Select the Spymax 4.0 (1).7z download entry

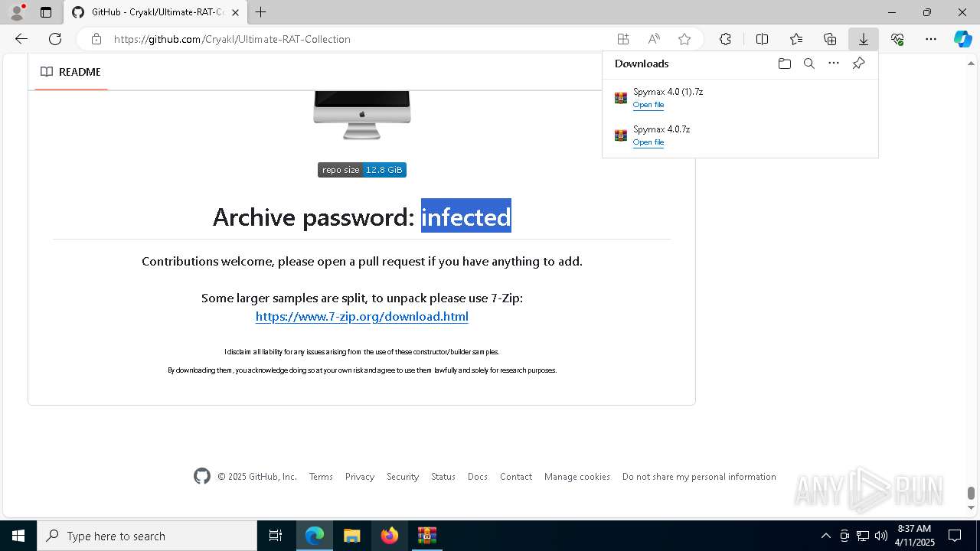tap(740, 98)
